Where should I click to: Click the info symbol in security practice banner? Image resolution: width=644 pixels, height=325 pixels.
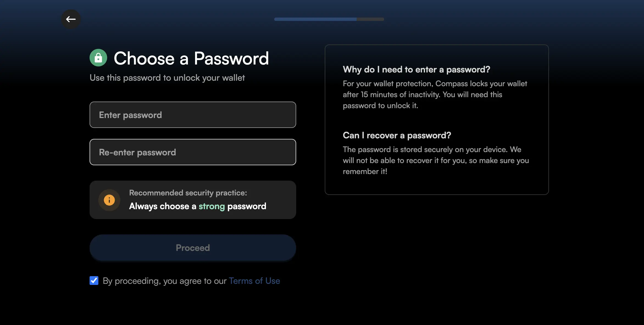pyautogui.click(x=109, y=200)
